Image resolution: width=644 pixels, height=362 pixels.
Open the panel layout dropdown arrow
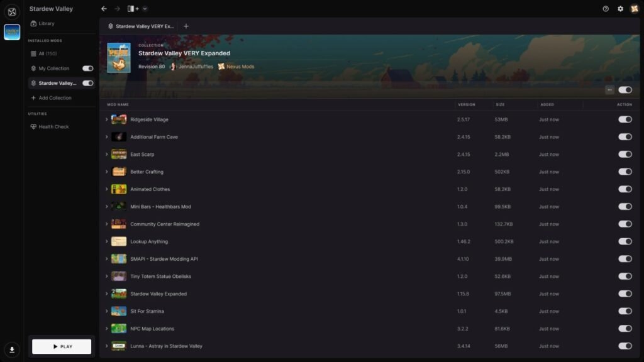click(145, 9)
